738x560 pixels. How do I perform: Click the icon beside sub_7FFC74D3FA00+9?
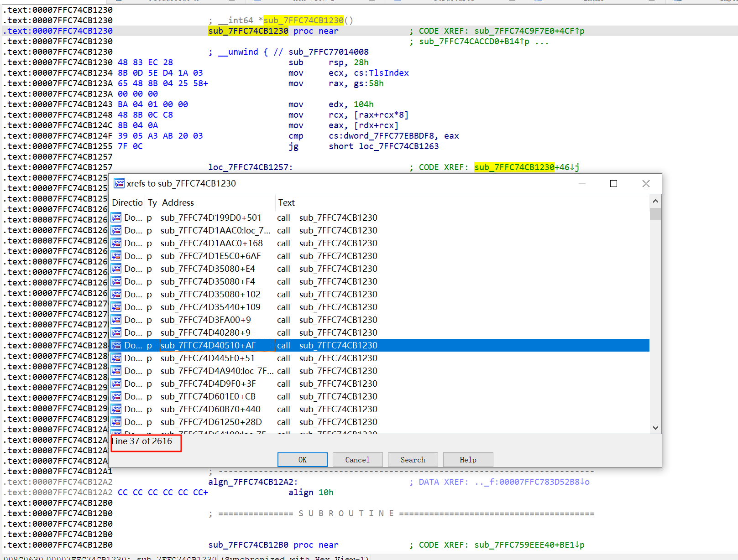(116, 320)
